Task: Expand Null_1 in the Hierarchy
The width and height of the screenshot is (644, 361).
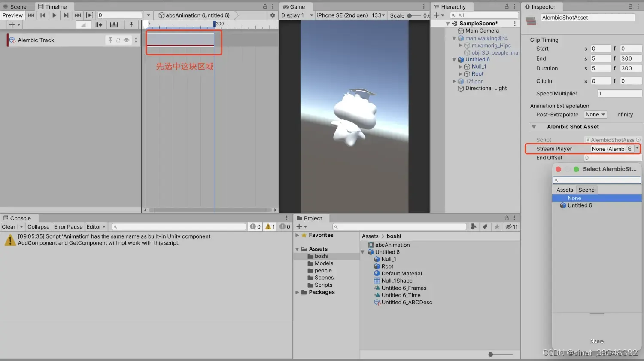Action: tap(461, 67)
